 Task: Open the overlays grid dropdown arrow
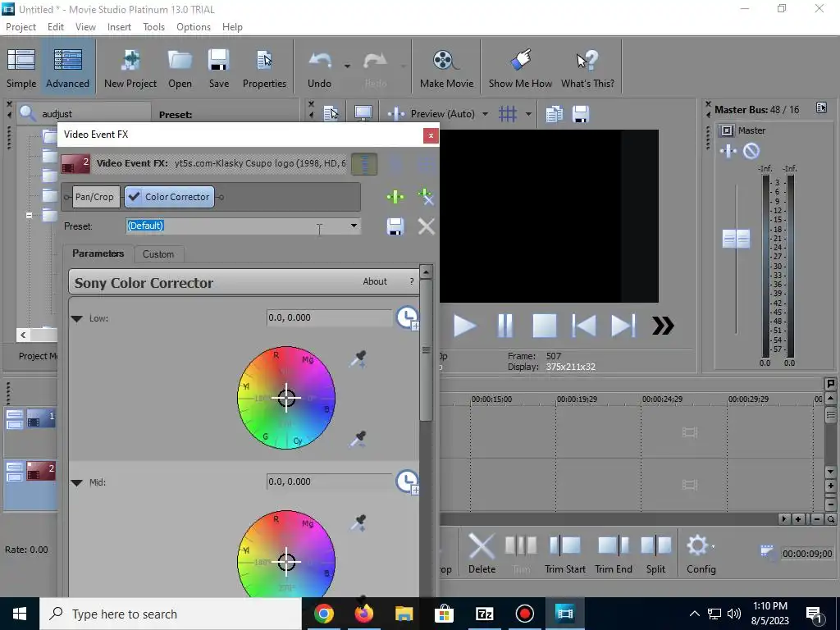click(x=528, y=113)
